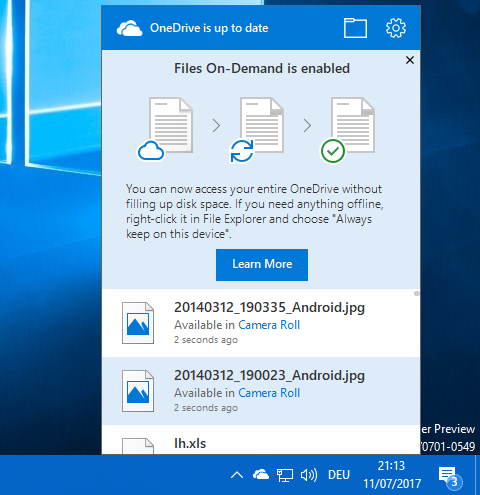Click the file icon beside lh.xls

[138, 446]
